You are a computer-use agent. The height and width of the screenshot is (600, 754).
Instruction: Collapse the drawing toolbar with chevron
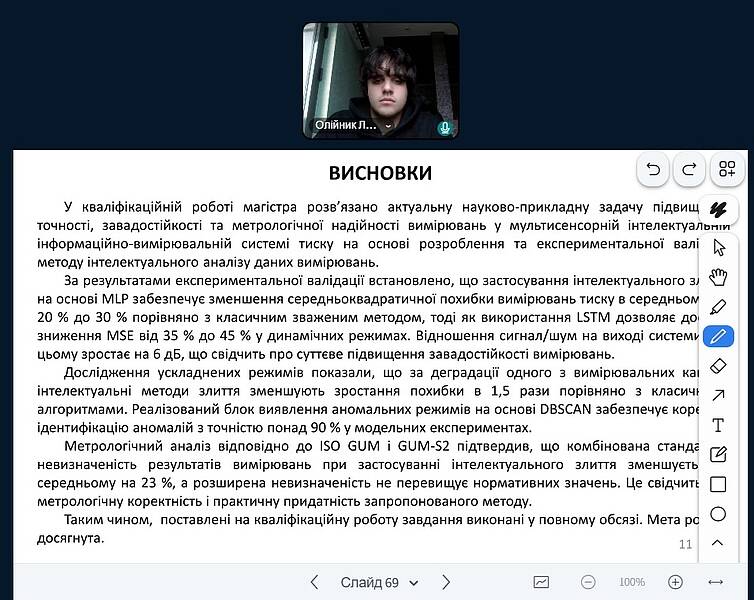(x=717, y=543)
